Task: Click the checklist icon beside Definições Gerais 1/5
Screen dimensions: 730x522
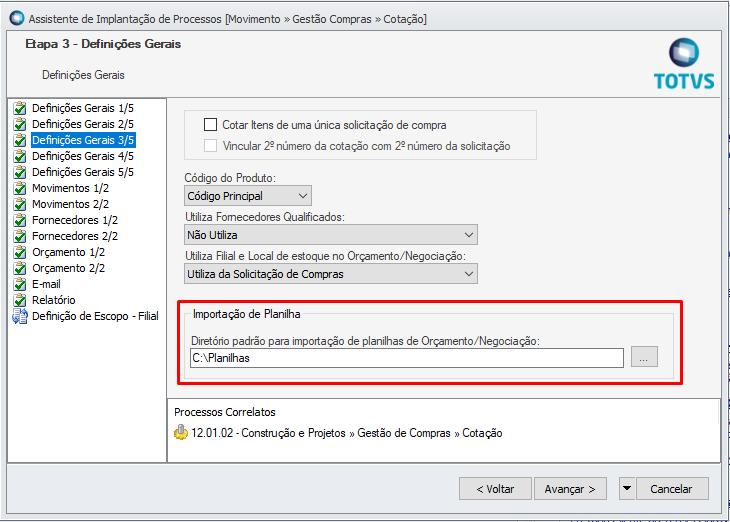Action: click(20, 108)
